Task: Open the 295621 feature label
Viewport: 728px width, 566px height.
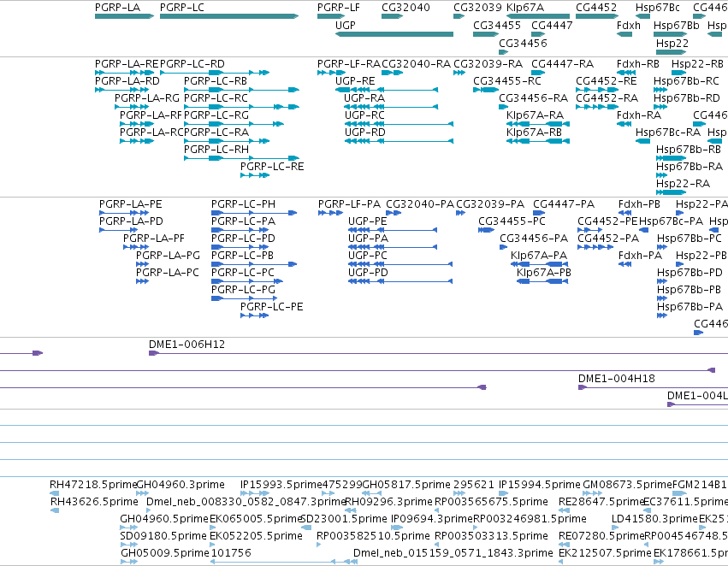Action: [474, 485]
